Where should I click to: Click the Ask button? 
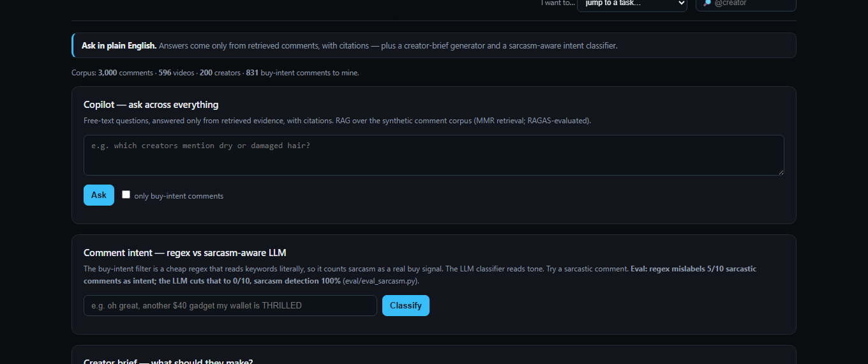[99, 195]
